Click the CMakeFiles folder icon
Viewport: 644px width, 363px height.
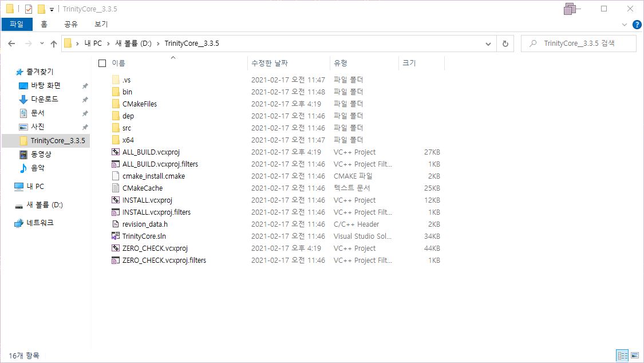116,104
